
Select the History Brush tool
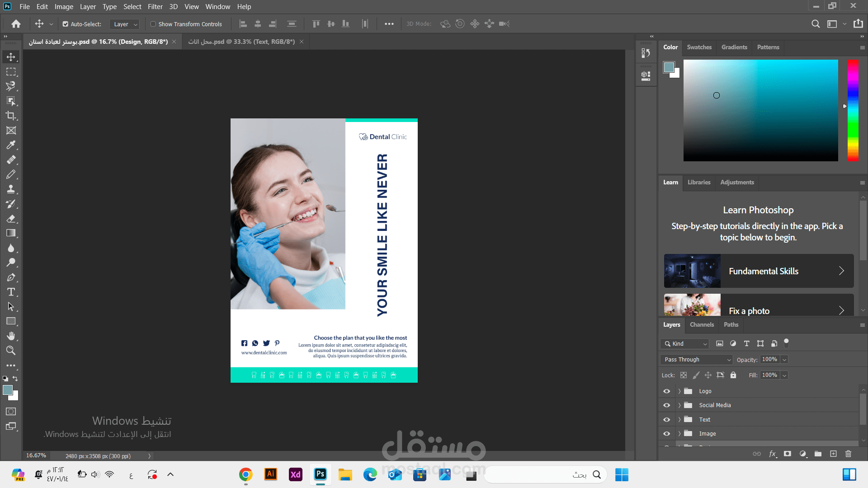point(11,204)
